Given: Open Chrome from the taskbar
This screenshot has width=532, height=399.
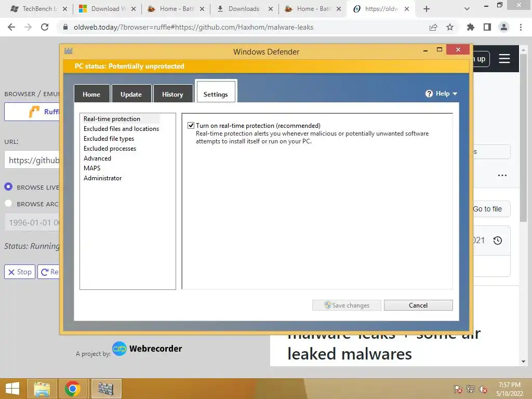Looking at the screenshot, I should [73, 389].
